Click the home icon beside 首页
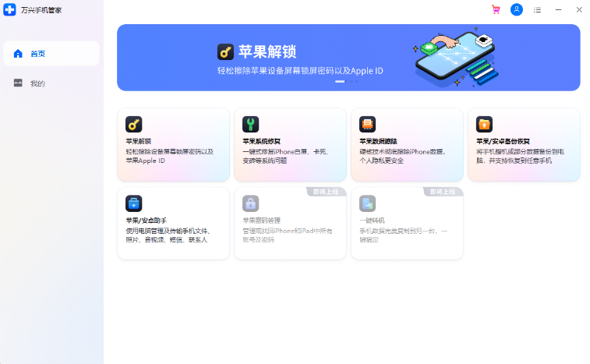This screenshot has width=590, height=364. click(x=18, y=54)
